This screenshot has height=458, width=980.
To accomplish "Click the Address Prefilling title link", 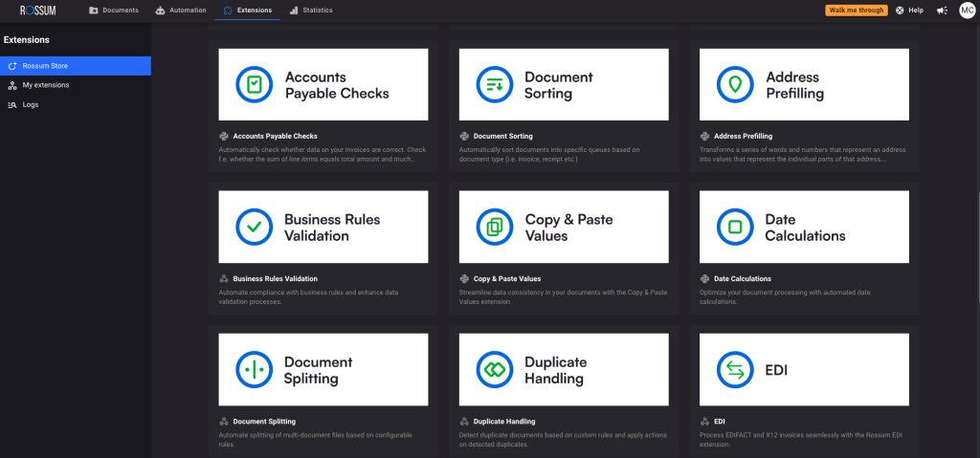I will click(743, 136).
